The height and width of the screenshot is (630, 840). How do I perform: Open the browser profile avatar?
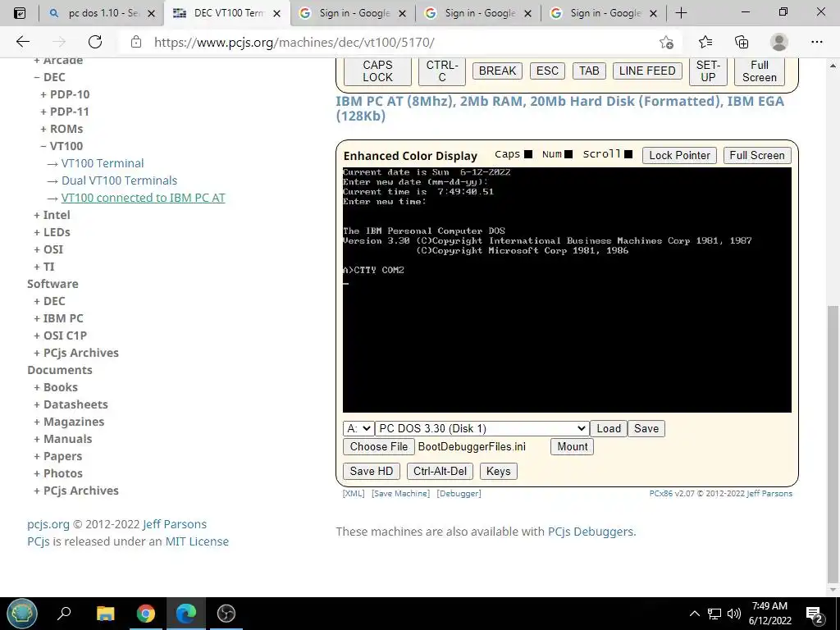click(779, 42)
